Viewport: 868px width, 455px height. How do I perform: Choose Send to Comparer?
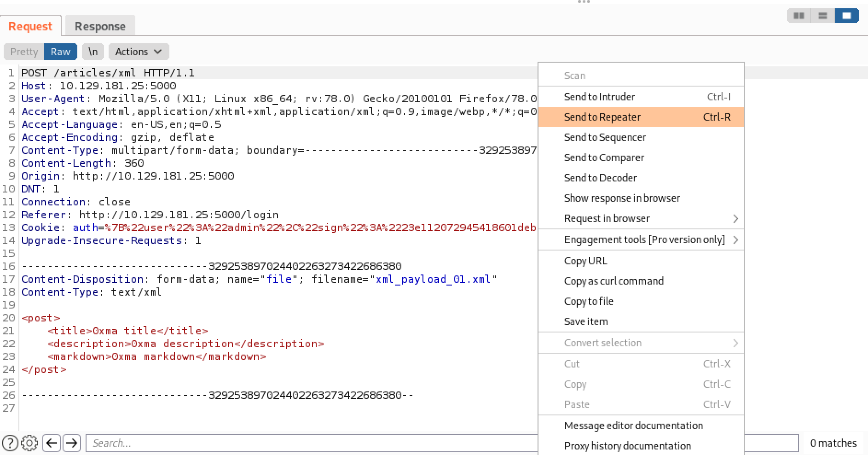(641, 157)
